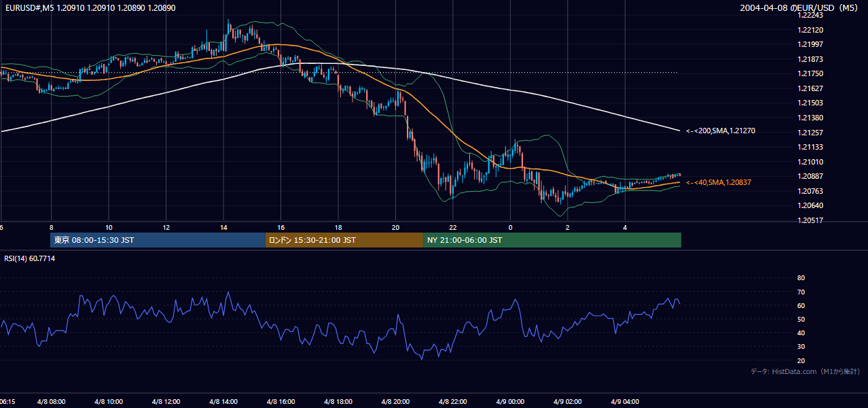Viewport: 868px width, 408px height.
Task: Click price axis value 1.22243
Action: coord(810,15)
